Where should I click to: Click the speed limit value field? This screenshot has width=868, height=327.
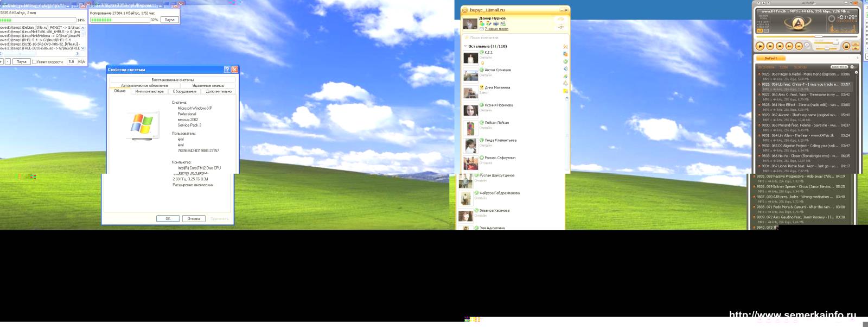coord(71,62)
